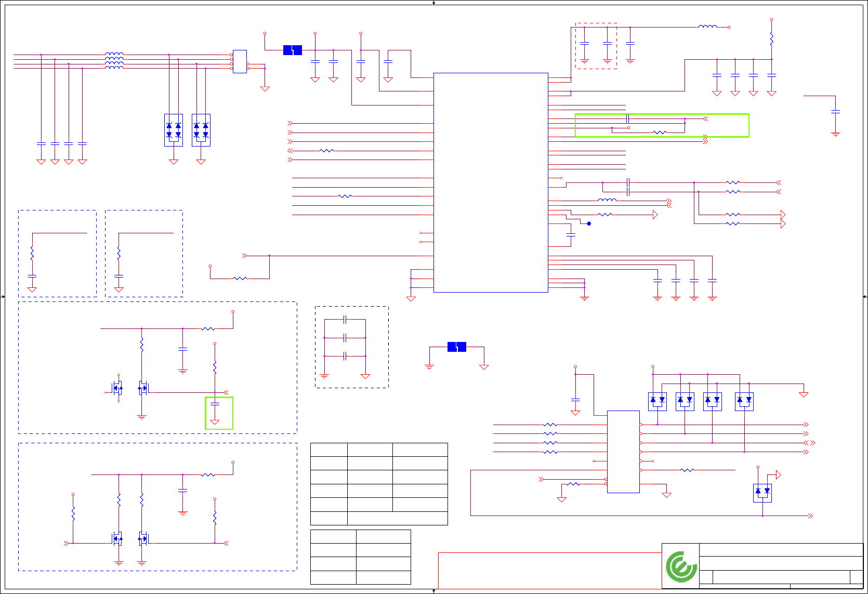Click the empty red-outlined notes box

pyautogui.click(x=550, y=570)
